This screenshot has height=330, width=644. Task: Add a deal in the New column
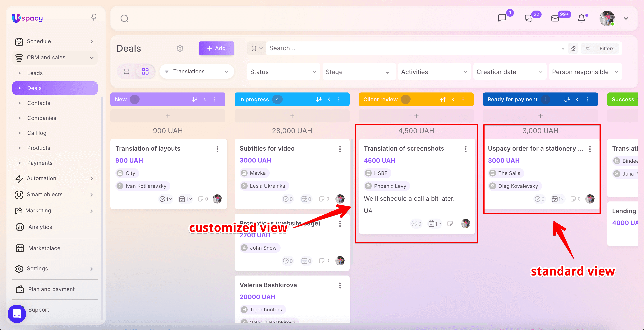(168, 116)
